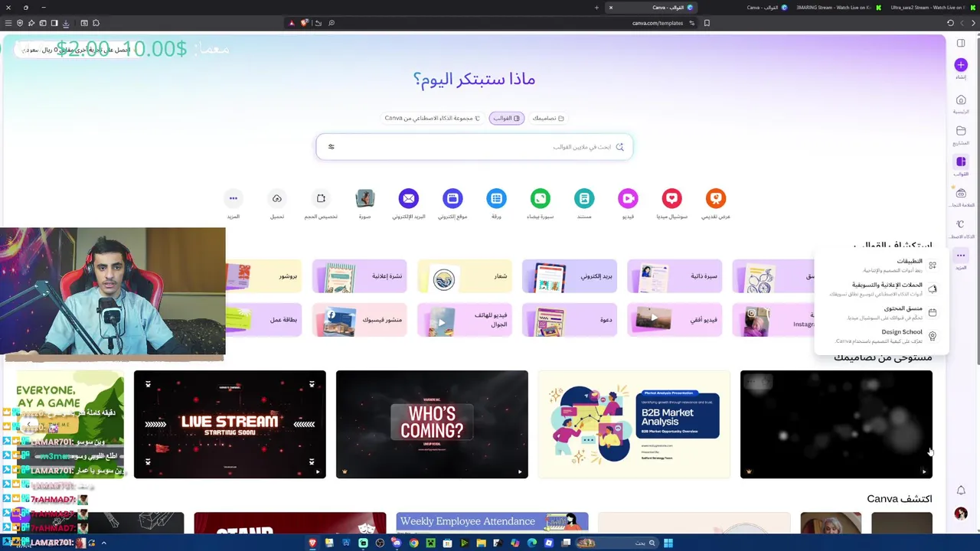Image resolution: width=980 pixels, height=551 pixels.
Task: Click the browser bookmark icon beside the URL
Action: 707,23
